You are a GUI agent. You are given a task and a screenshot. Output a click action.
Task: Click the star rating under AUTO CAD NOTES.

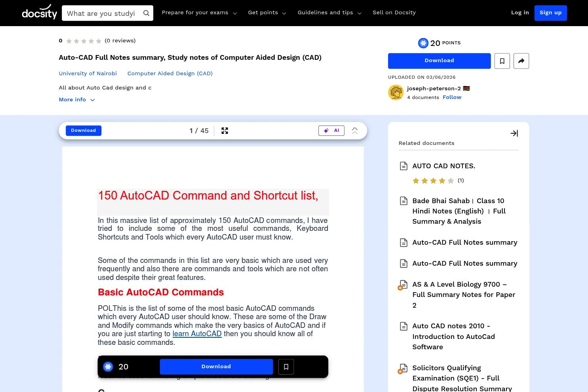pyautogui.click(x=433, y=181)
